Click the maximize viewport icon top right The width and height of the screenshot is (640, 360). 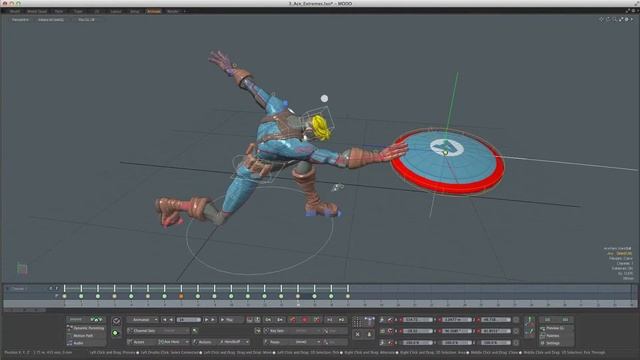coord(621,19)
